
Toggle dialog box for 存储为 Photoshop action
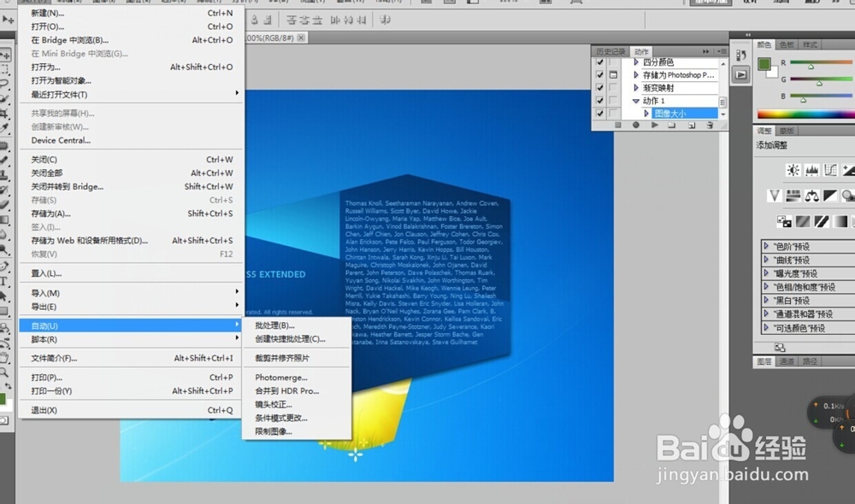[x=613, y=74]
